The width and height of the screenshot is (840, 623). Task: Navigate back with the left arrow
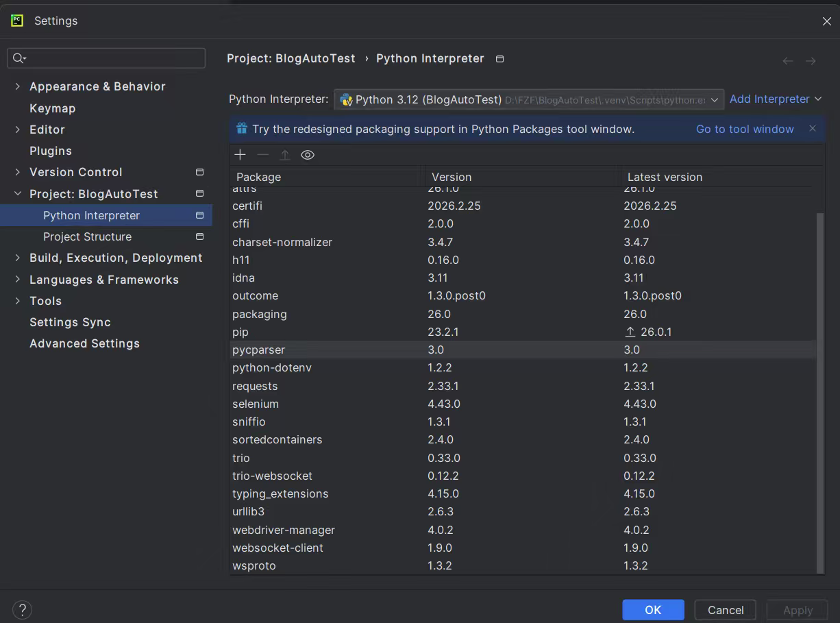coord(788,61)
